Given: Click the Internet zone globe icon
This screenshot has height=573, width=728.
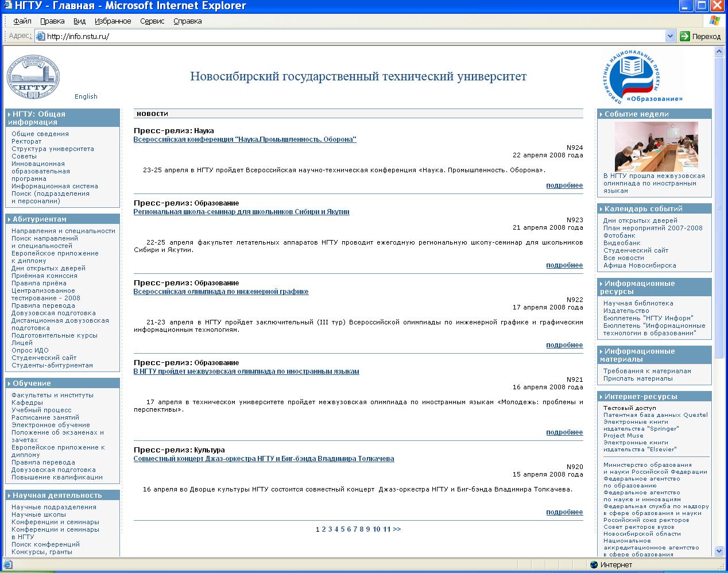Looking at the screenshot, I should [594, 565].
